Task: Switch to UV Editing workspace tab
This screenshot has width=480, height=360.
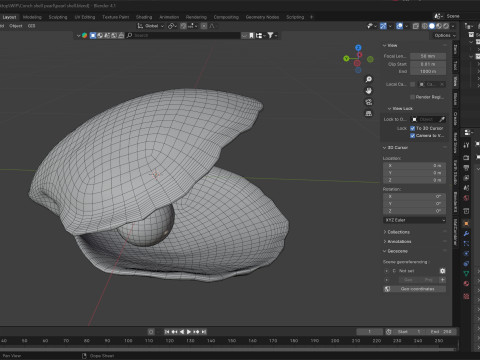Action: tap(85, 17)
